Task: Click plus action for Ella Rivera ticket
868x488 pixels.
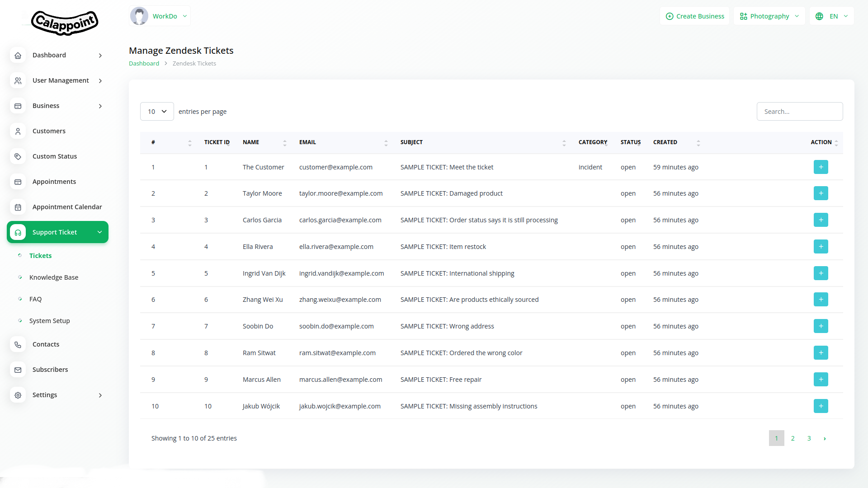Action: (x=821, y=247)
